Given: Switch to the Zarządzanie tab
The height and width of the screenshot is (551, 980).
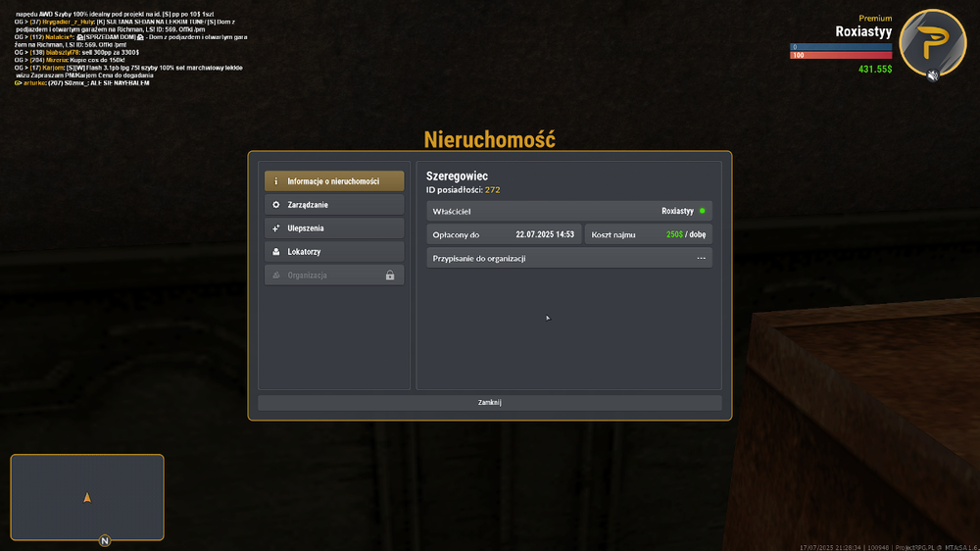Looking at the screenshot, I should click(x=334, y=205).
